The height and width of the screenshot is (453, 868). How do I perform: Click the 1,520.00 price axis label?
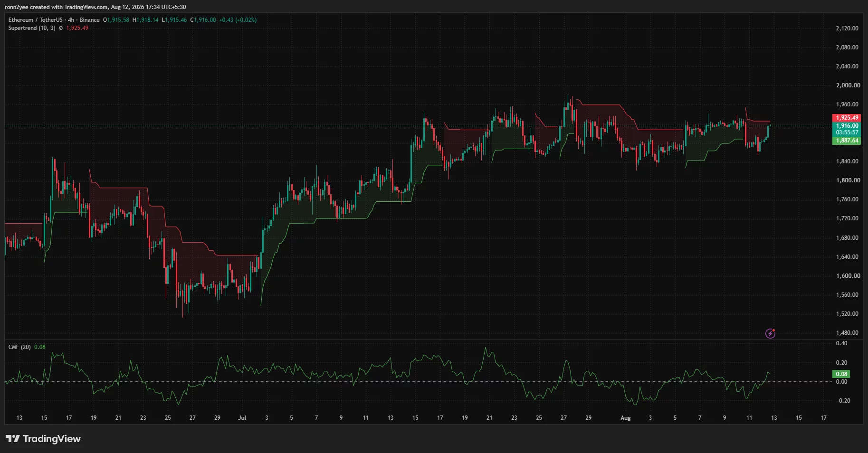coord(847,314)
